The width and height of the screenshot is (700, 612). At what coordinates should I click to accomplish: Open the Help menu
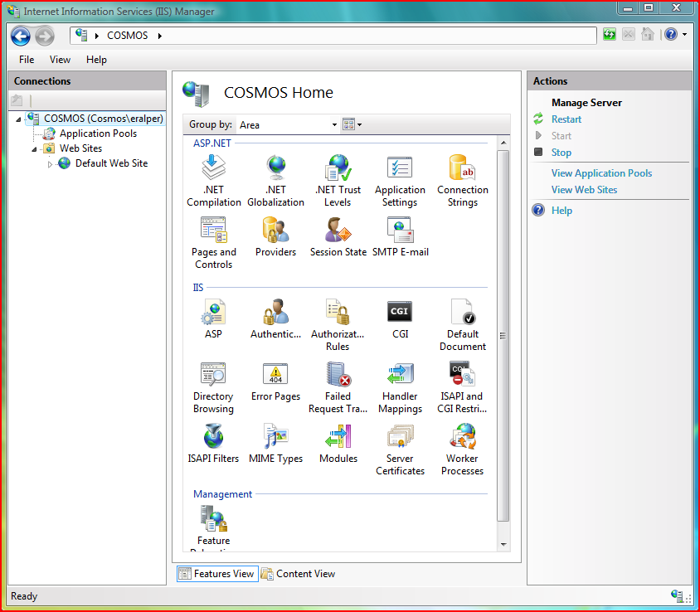(x=96, y=60)
